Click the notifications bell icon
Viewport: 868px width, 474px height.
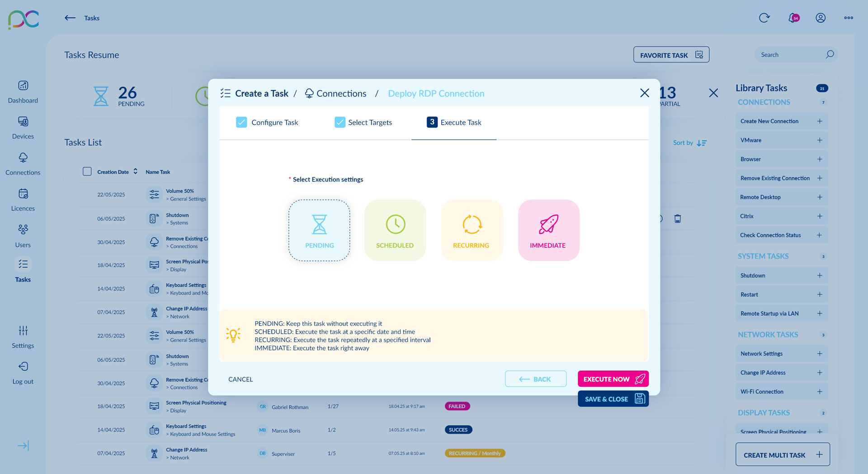coord(793,18)
